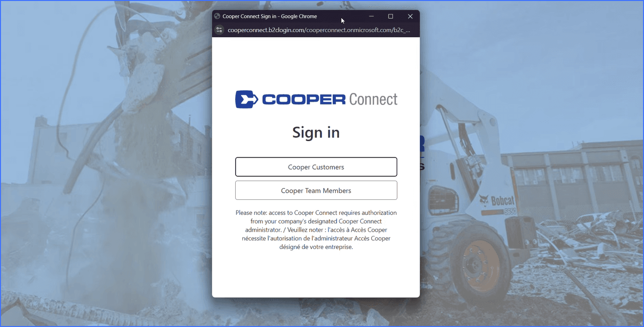Click the globe favicon in title bar
Viewport: 644px width, 327px height.
point(217,16)
